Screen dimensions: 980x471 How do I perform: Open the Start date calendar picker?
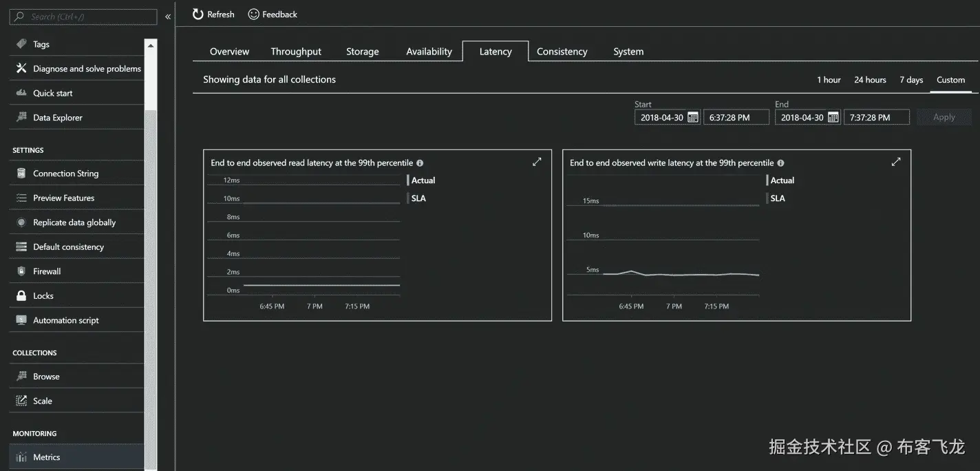tap(692, 117)
